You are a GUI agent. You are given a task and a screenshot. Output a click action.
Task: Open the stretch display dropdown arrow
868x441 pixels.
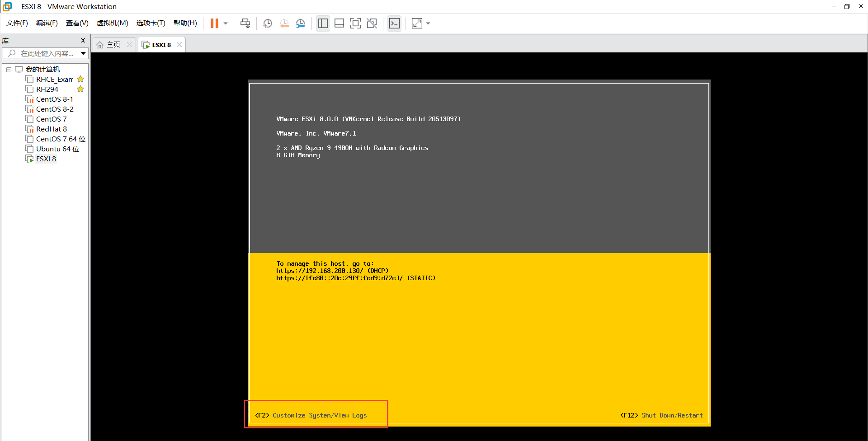[x=428, y=23]
